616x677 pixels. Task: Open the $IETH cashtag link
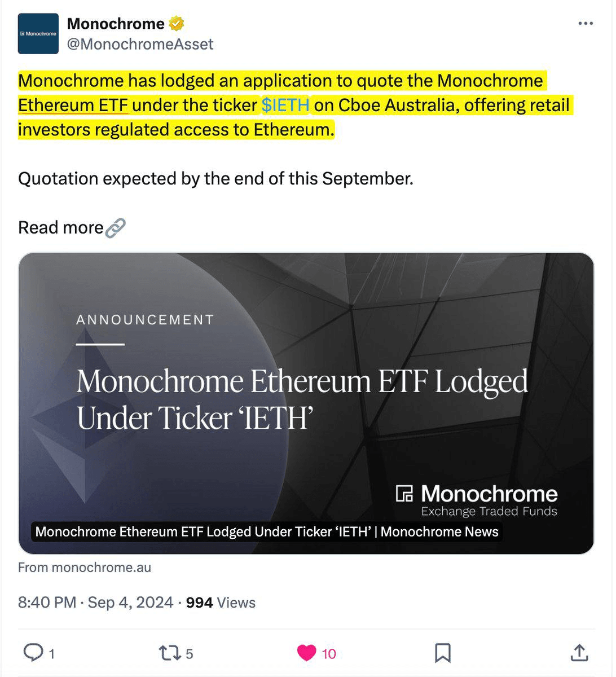pyautogui.click(x=285, y=105)
